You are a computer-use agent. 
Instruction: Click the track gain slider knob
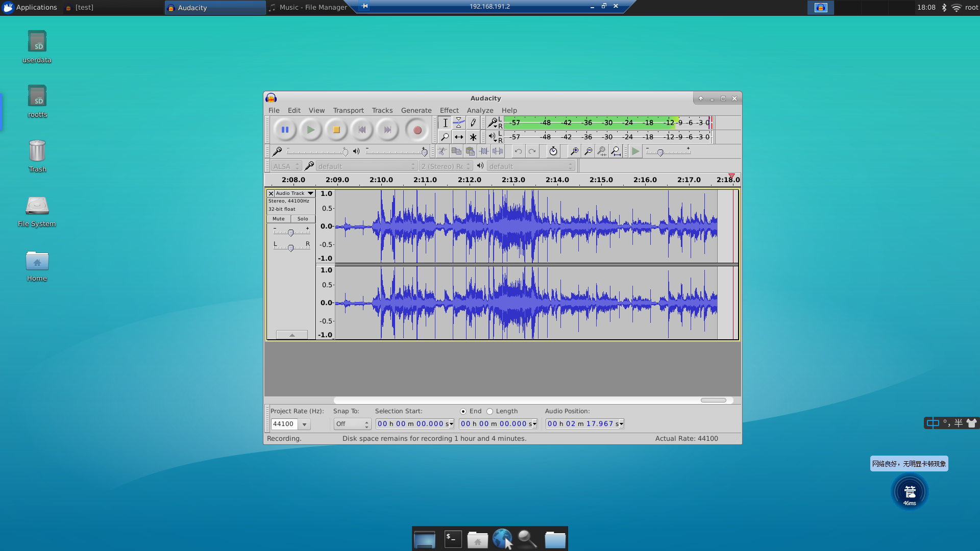pyautogui.click(x=291, y=233)
